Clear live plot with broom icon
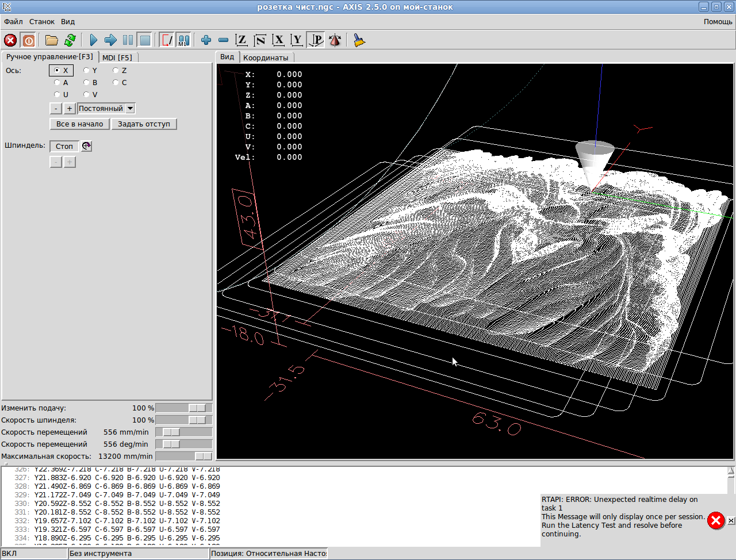This screenshot has height=560, width=736. (x=359, y=40)
